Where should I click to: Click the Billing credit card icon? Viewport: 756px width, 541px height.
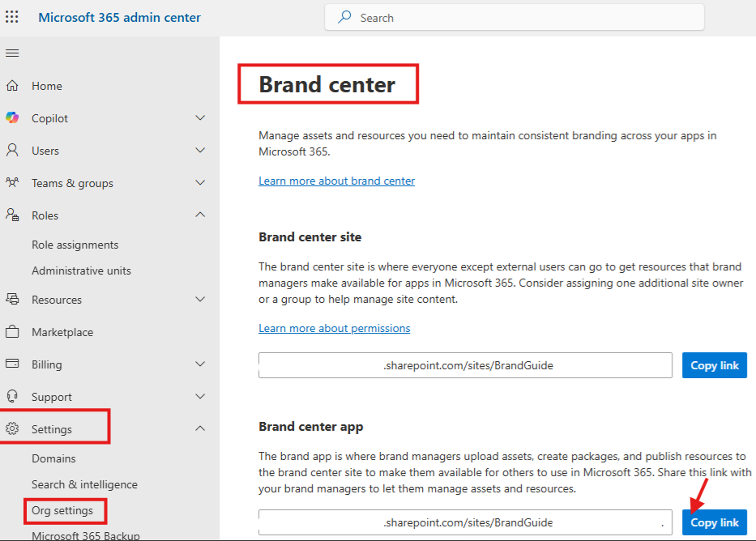click(x=12, y=364)
